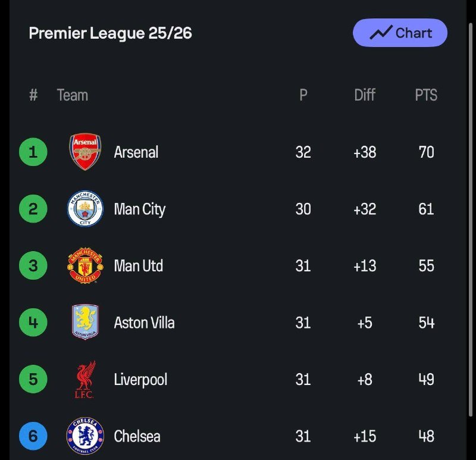
Task: Click the Chelsea club crest
Action: point(85,436)
